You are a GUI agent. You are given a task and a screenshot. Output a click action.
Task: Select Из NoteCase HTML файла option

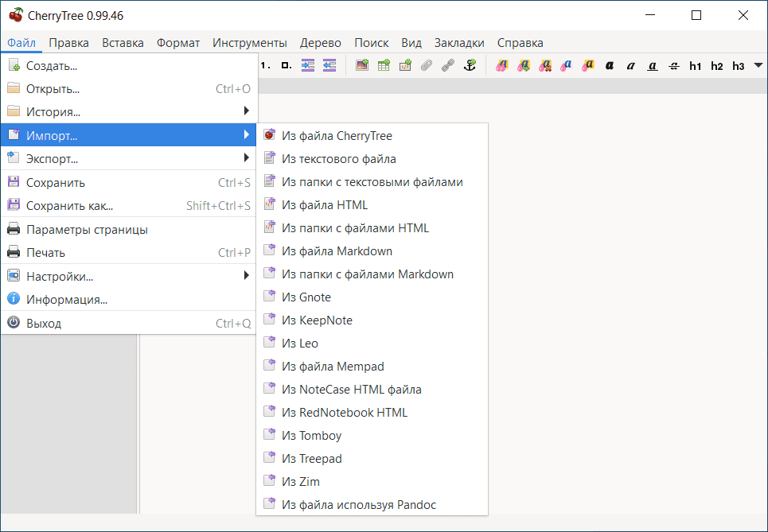click(372, 389)
